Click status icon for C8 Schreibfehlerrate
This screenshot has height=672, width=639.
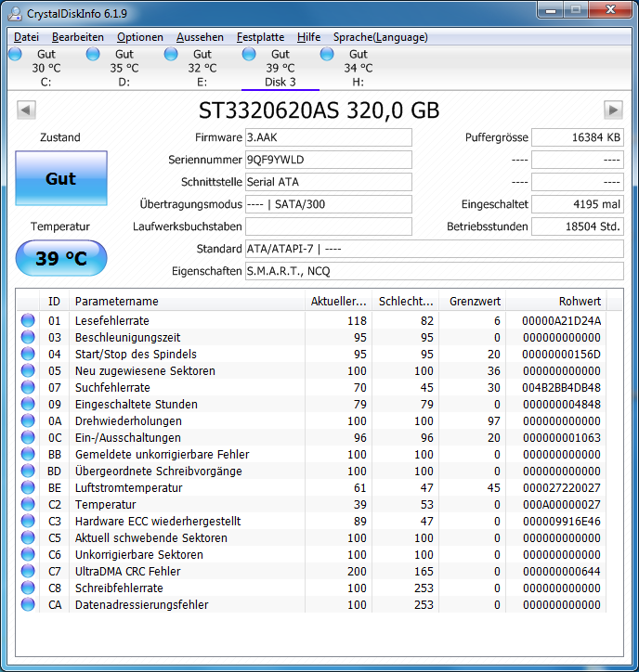[x=28, y=588]
